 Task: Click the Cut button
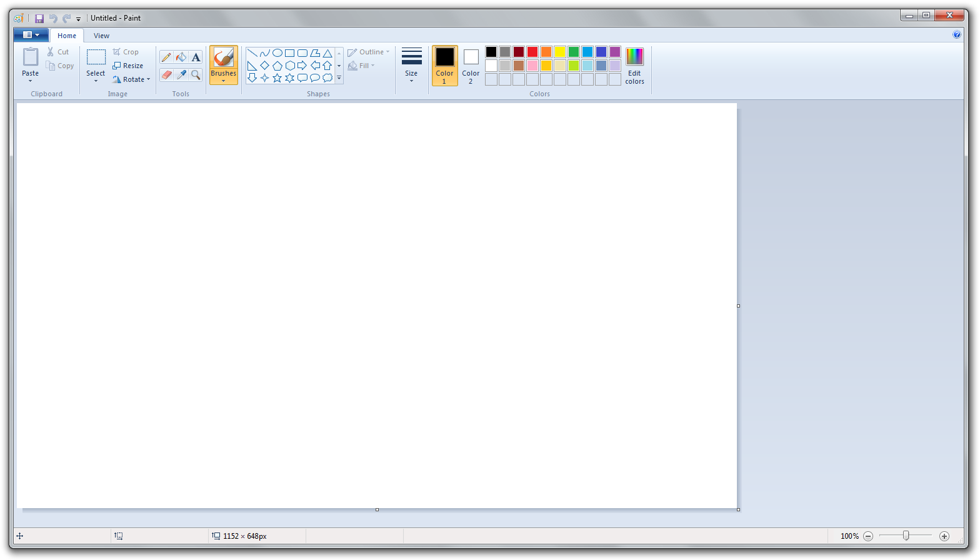(58, 52)
